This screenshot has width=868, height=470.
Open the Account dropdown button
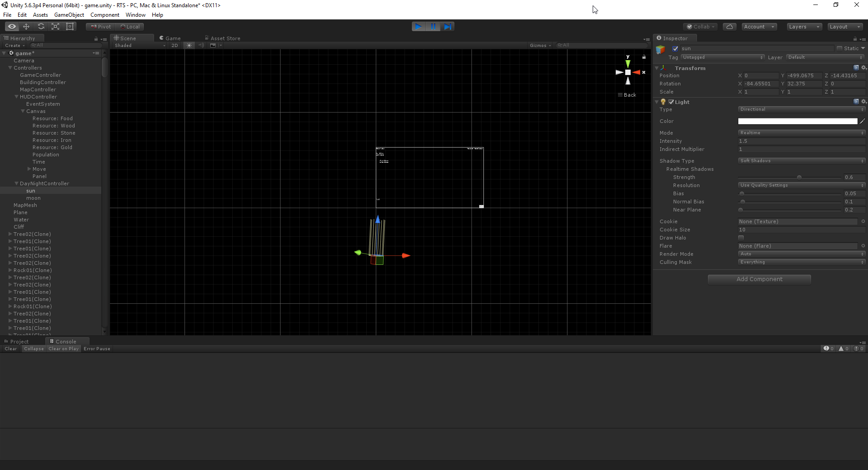pyautogui.click(x=759, y=27)
